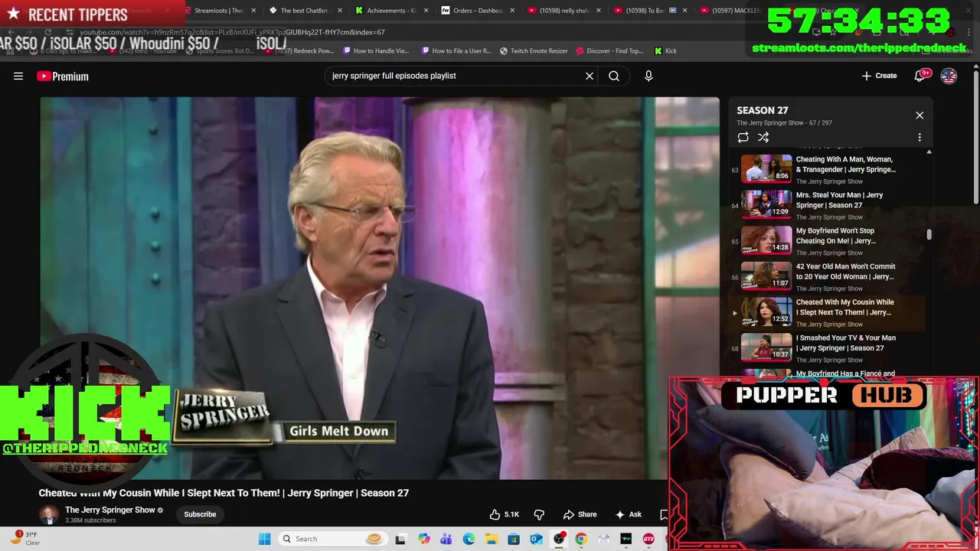Viewport: 980px width, 551px height.
Task: Switch to '(10598) nelly shak' tab
Action: (563, 11)
